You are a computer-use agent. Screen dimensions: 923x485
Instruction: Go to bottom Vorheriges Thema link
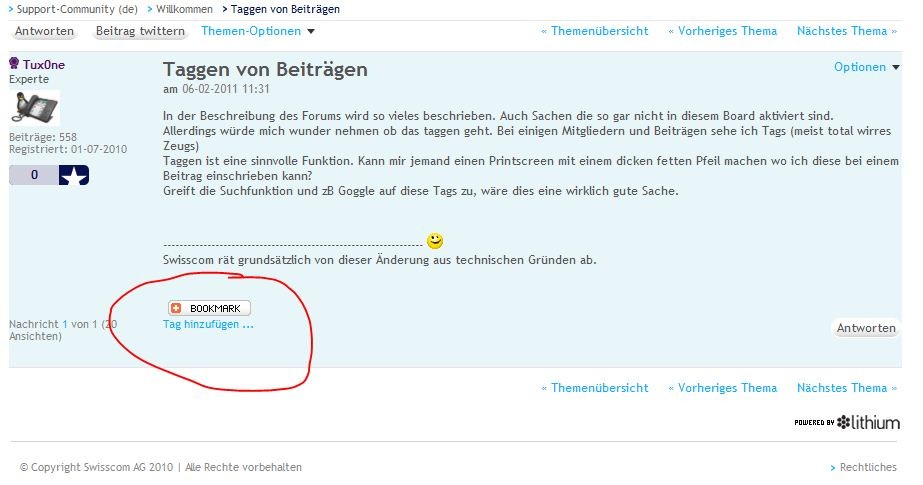pos(727,388)
